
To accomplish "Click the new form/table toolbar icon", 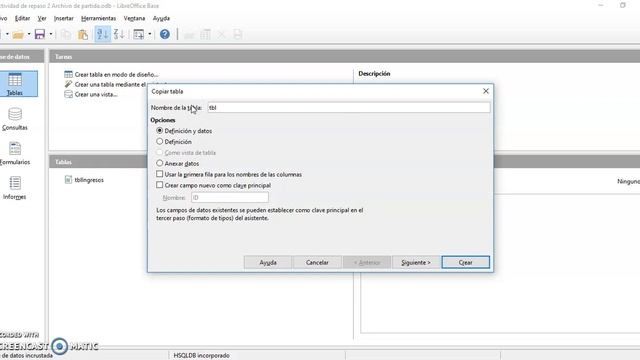I will [139, 34].
